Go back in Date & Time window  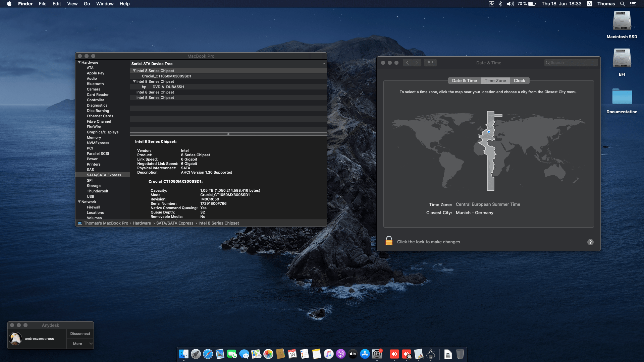[407, 63]
